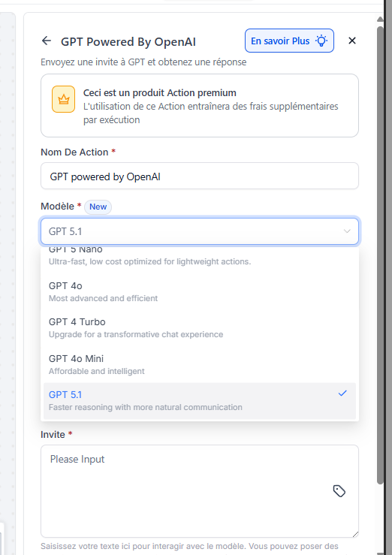Viewport: 392px width, 555px height.
Task: Click the Modèle combo box showing GPT 5.1
Action: click(200, 231)
